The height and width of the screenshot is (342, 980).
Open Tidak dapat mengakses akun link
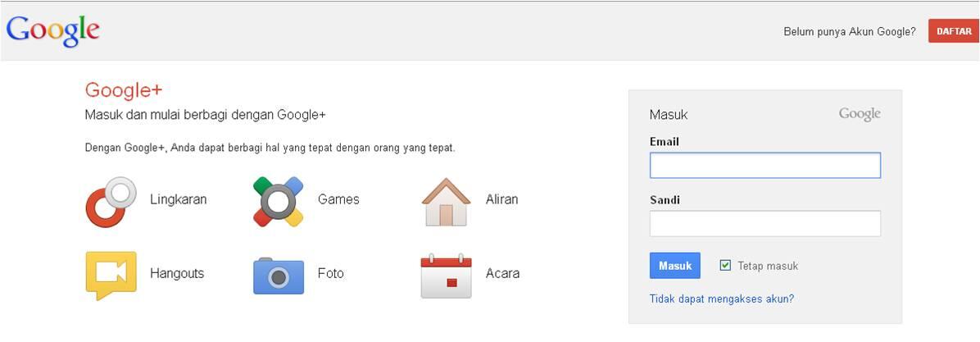pos(722,299)
